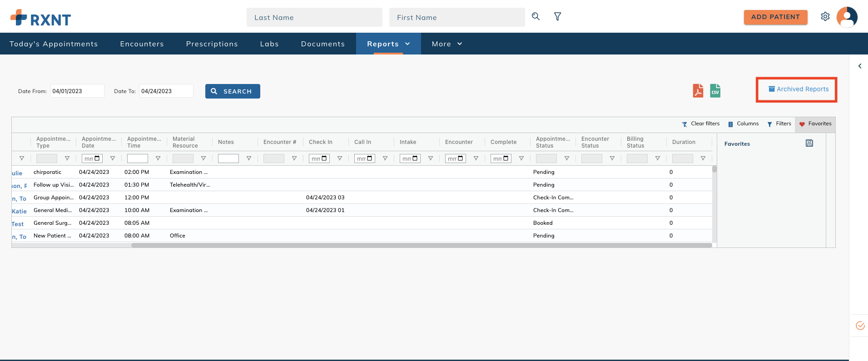Open filter menu for Material Resource column
Screen dimensions: 868x361
(203, 158)
